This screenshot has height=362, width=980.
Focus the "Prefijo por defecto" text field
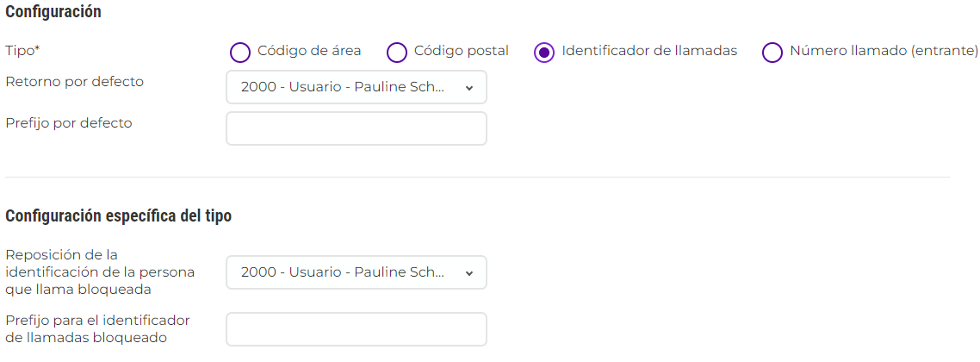coord(357,128)
